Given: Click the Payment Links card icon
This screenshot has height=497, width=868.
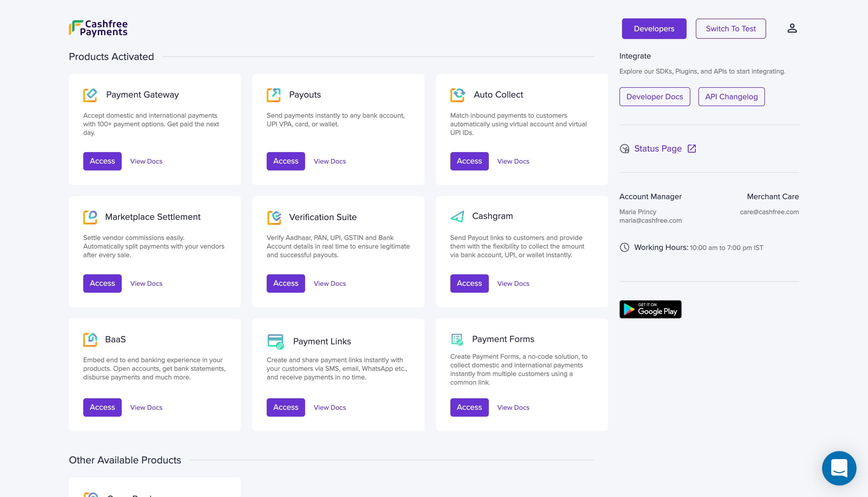Looking at the screenshot, I should pos(275,341).
